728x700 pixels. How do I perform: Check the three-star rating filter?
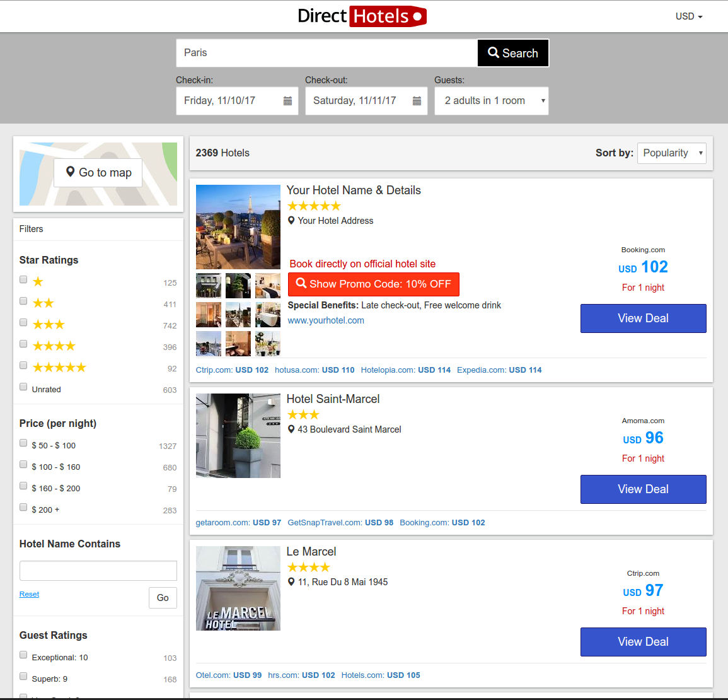pyautogui.click(x=23, y=322)
